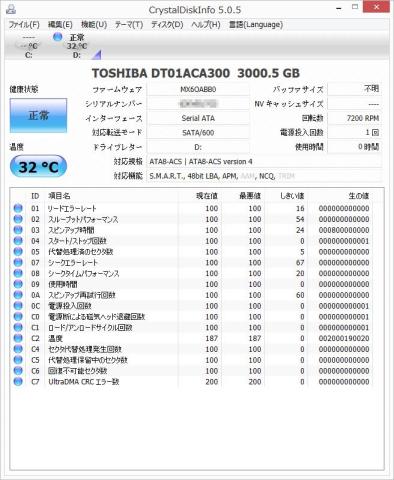Click the Serial ATA interface field
This screenshot has width=394, height=480.
pyautogui.click(x=198, y=118)
